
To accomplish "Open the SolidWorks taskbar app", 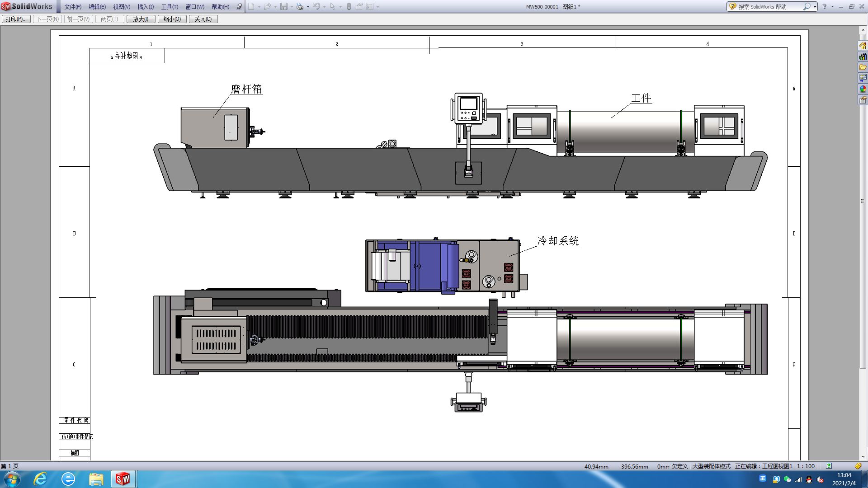I will click(x=123, y=479).
